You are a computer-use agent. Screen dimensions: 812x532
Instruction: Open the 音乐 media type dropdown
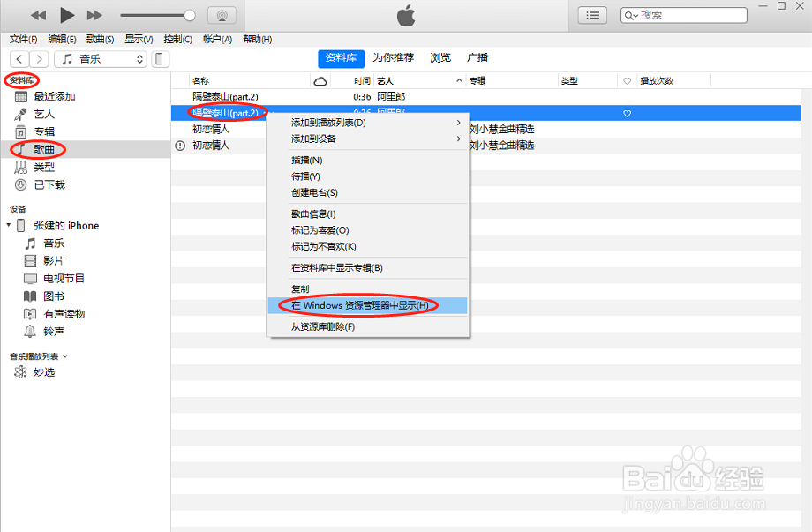click(x=101, y=59)
